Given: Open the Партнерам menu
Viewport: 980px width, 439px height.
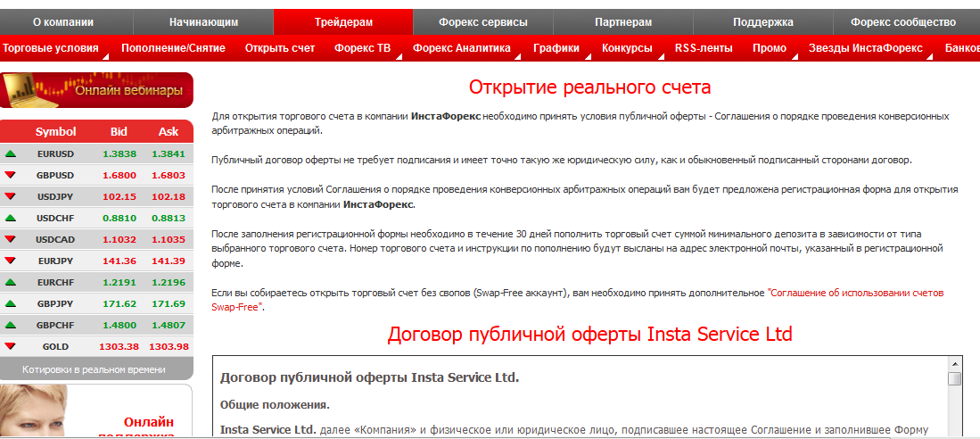Looking at the screenshot, I should (x=623, y=22).
